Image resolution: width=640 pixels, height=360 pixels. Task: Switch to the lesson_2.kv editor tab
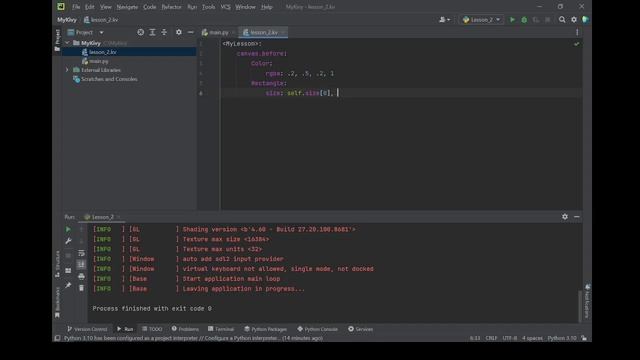pyautogui.click(x=264, y=32)
